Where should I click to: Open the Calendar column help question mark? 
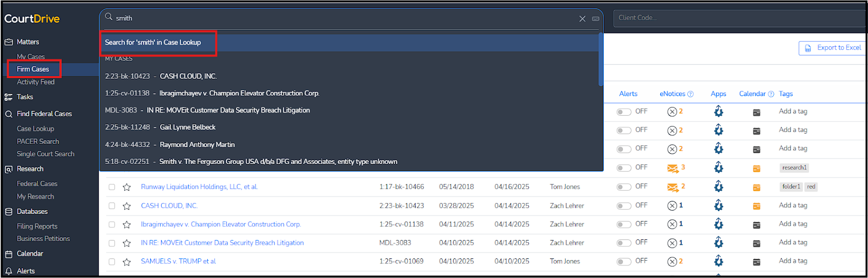[x=771, y=94]
